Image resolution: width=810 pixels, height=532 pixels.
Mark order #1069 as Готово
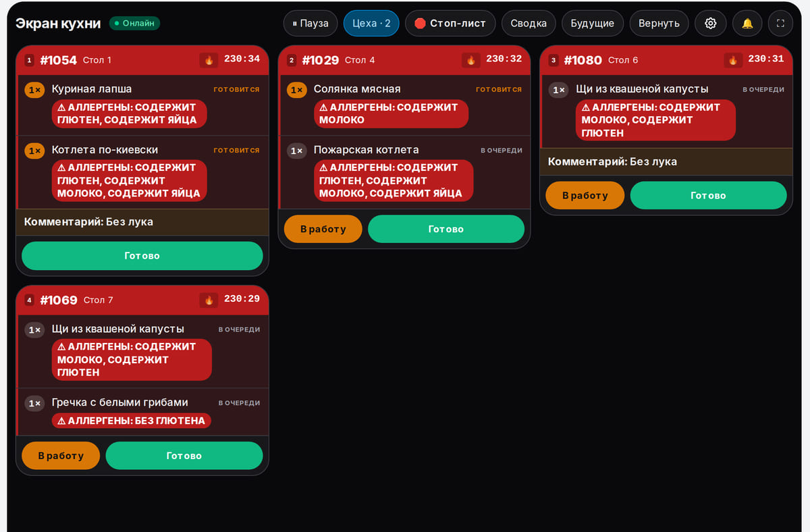click(184, 456)
